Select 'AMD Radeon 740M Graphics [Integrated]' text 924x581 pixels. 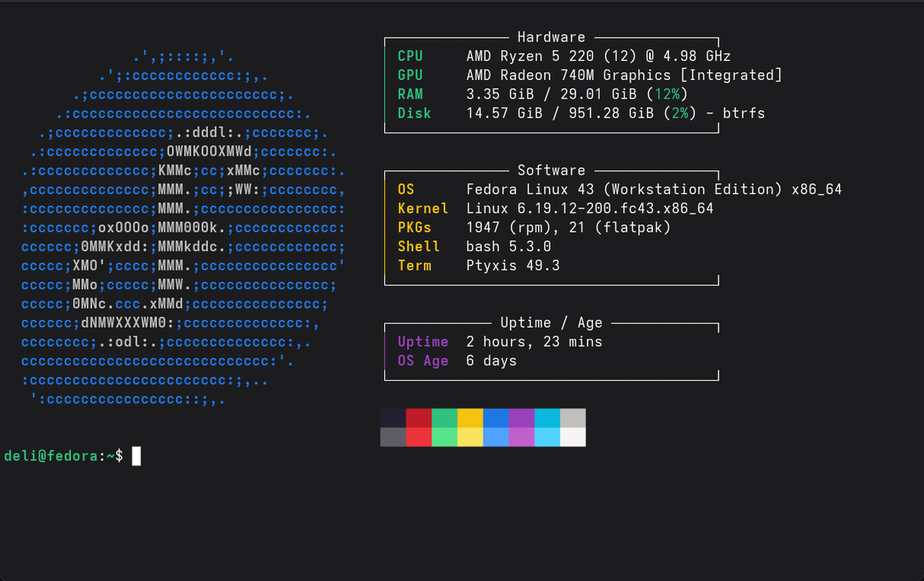[624, 75]
